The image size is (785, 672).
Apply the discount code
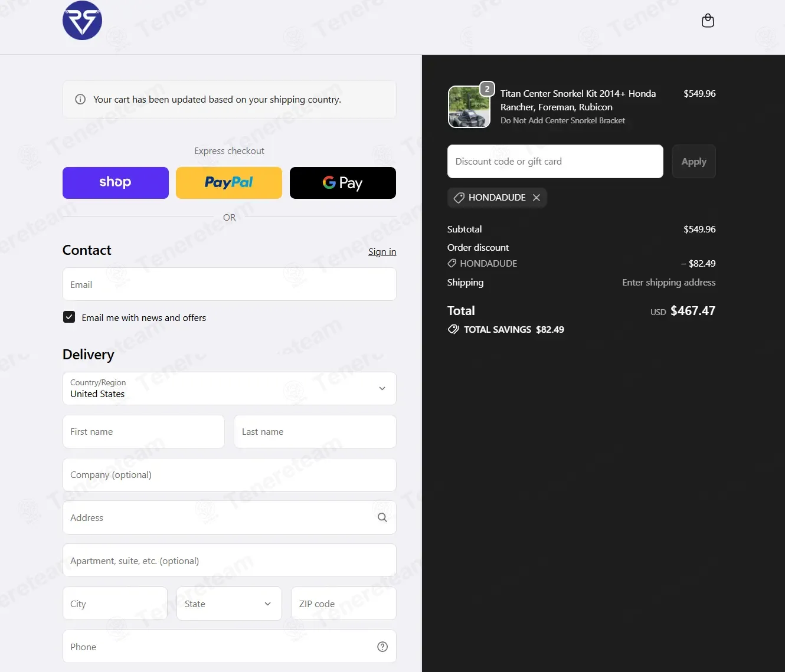click(x=694, y=161)
